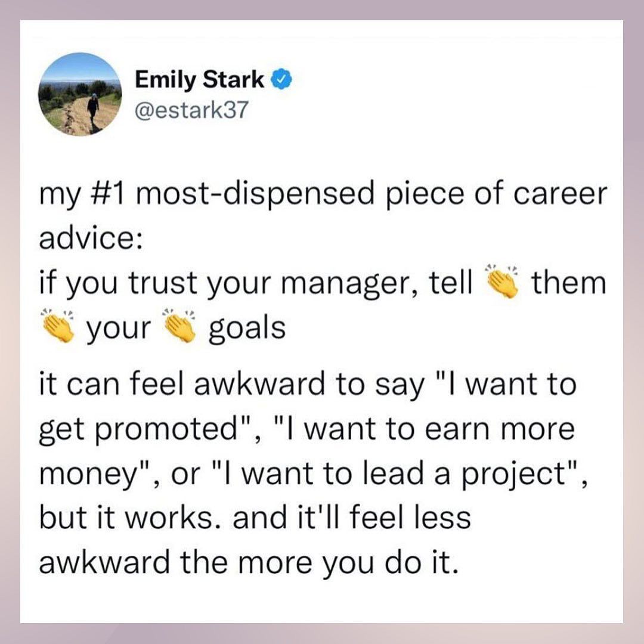Open the @estark37 handle
This screenshot has height=644, width=644.
click(191, 110)
